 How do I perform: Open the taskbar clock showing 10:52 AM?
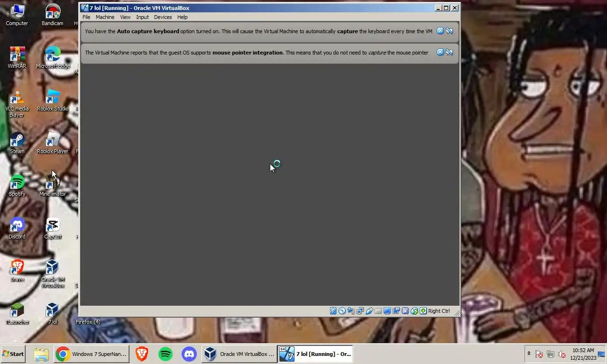[583, 354]
